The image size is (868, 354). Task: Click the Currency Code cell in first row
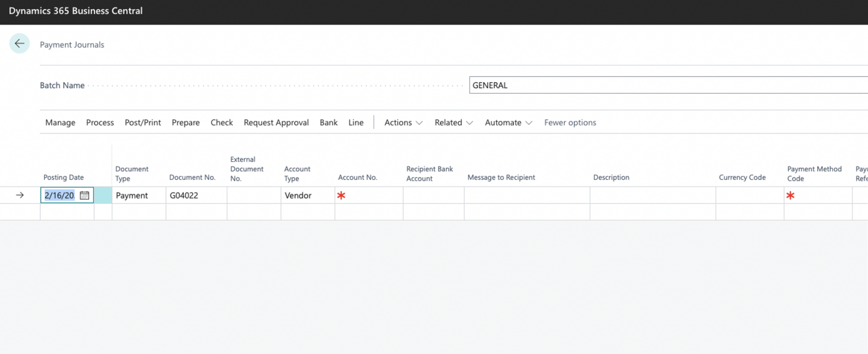pyautogui.click(x=750, y=195)
